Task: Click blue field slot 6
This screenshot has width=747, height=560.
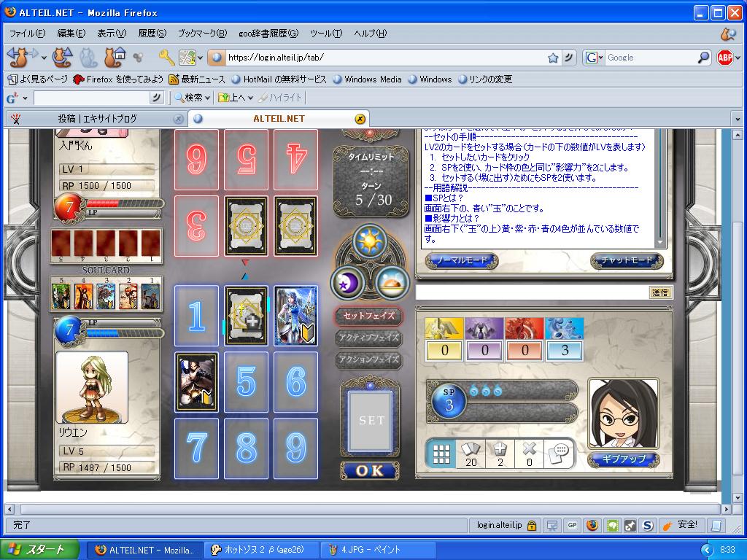Action: pos(296,382)
